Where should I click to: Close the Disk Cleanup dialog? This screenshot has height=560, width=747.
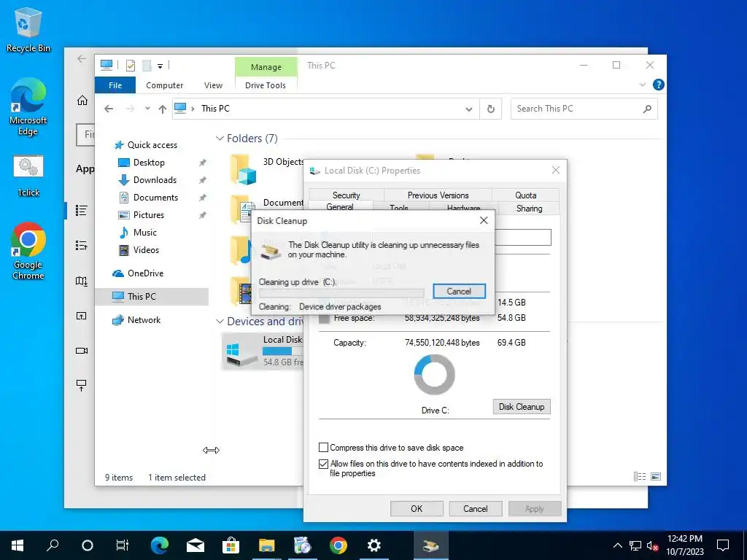(484, 220)
